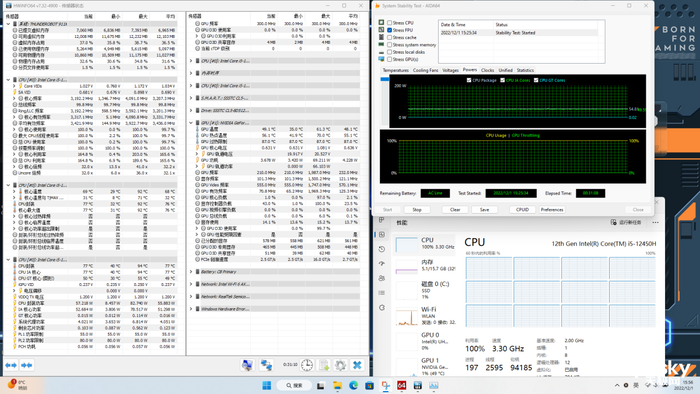Enable Stress local disks checkbox
The height and width of the screenshot is (394, 700).
(389, 52)
